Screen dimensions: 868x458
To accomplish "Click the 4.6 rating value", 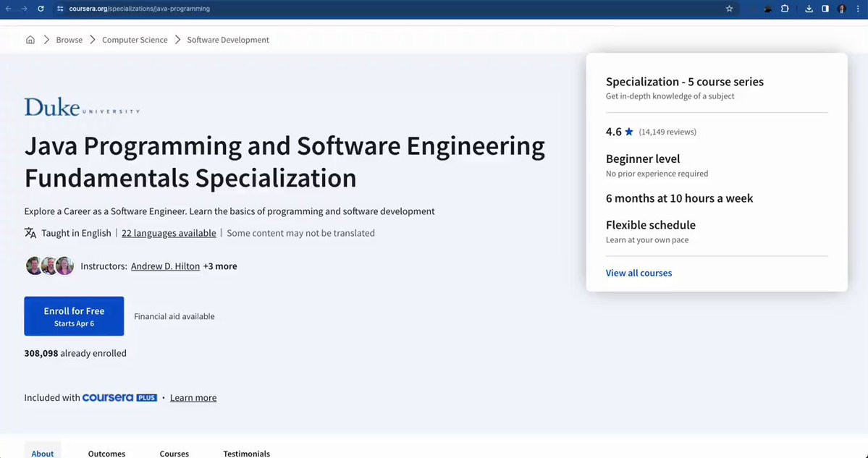I will coord(614,132).
